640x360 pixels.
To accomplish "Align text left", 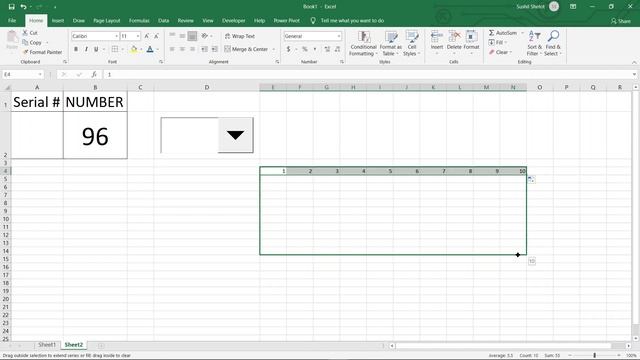I will [172, 49].
